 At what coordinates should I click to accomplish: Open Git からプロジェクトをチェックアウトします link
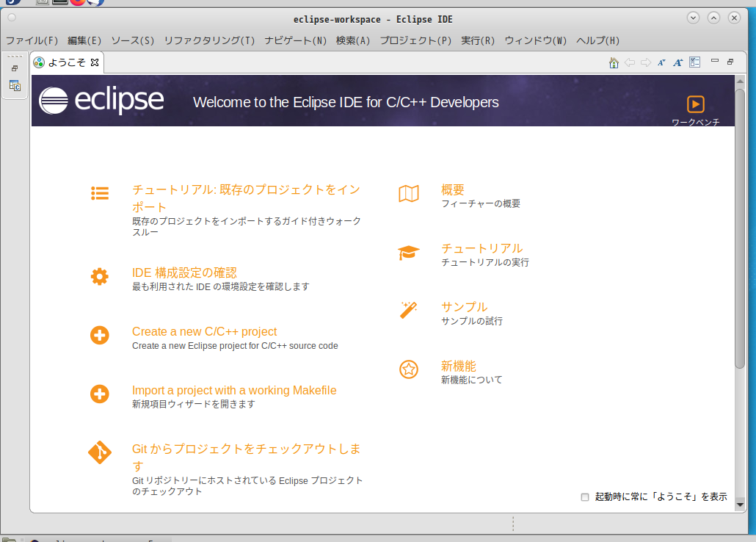click(x=247, y=457)
